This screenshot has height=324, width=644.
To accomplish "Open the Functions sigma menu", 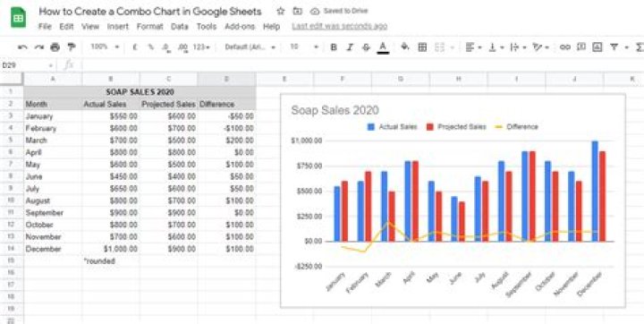I will (640, 47).
